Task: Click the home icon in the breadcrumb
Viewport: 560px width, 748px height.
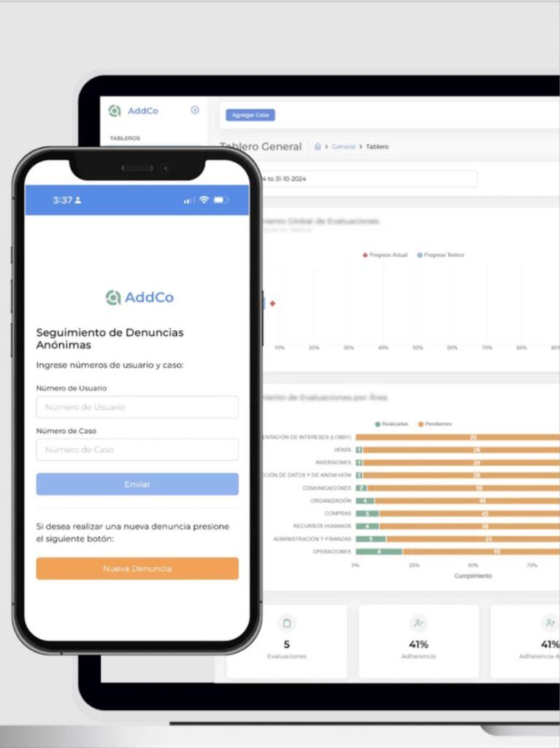Action: point(318,146)
